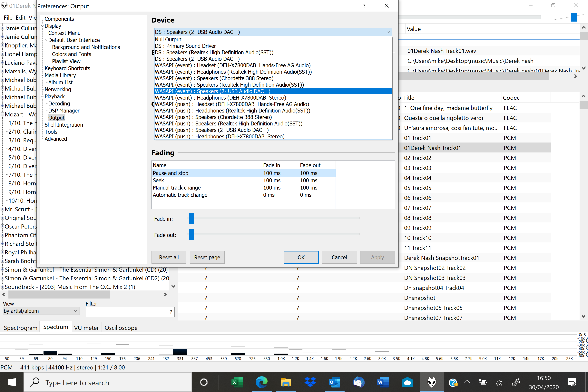
Task: Click the main window volume slider
Action: click(x=574, y=17)
